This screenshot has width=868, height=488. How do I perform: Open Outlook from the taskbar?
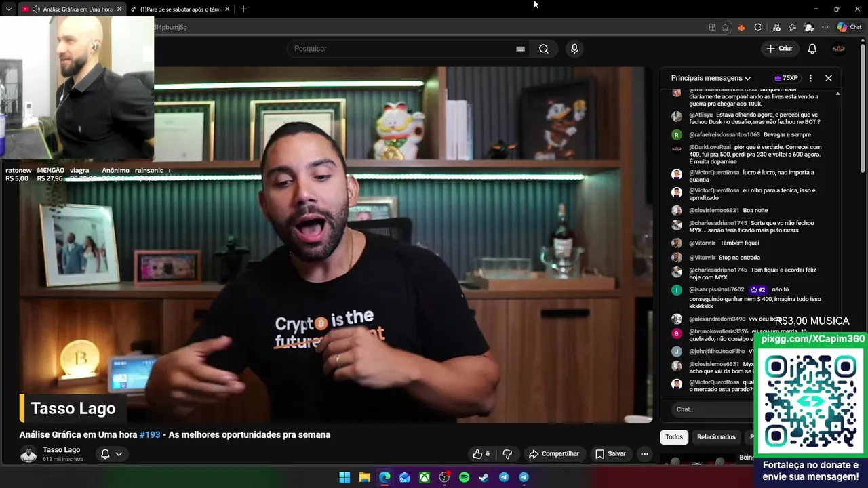pos(404,477)
